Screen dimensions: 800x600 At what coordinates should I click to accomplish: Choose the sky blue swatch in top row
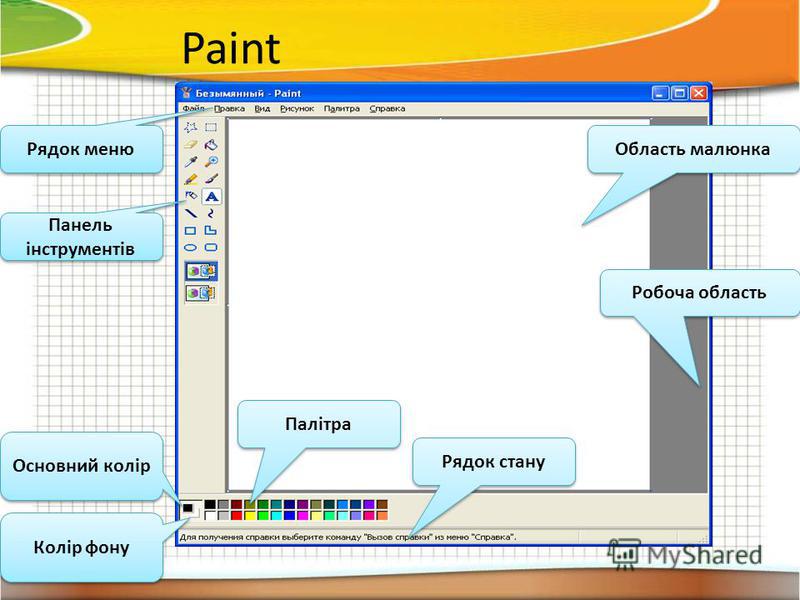pos(342,505)
